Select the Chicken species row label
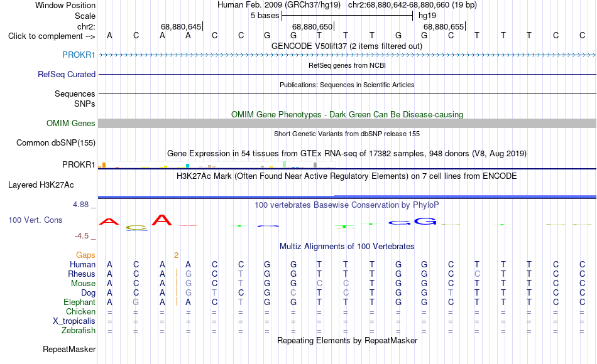Viewport: 597px width, 364px height. [x=80, y=311]
